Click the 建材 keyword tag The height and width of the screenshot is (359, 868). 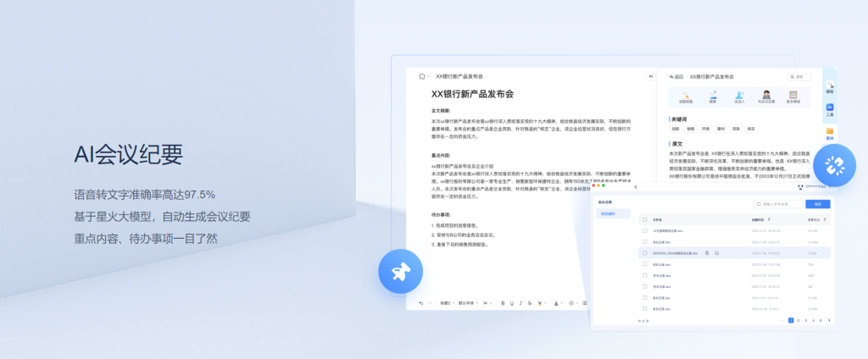pyautogui.click(x=721, y=129)
